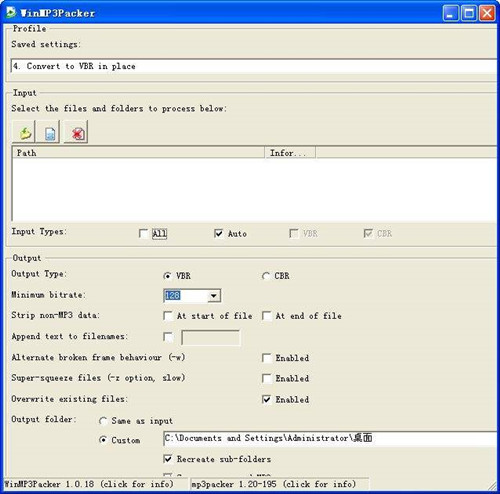Click the WinMP3Packer title bar app icon
This screenshot has height=494, width=500.
coord(11,12)
